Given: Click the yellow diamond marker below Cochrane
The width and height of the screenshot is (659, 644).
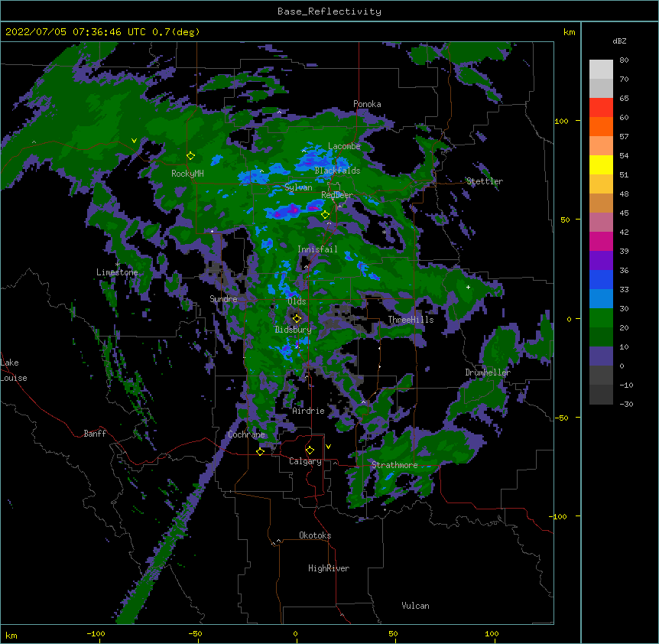Looking at the screenshot, I should pyautogui.click(x=260, y=452).
